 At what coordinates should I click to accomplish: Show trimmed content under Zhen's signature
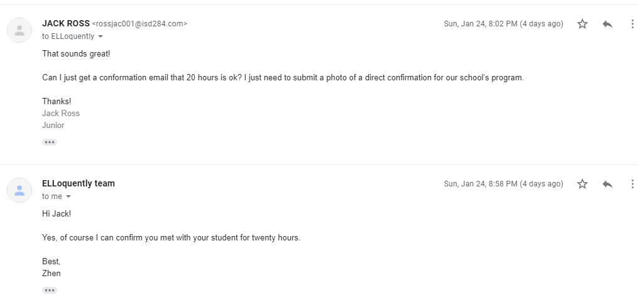tap(50, 290)
